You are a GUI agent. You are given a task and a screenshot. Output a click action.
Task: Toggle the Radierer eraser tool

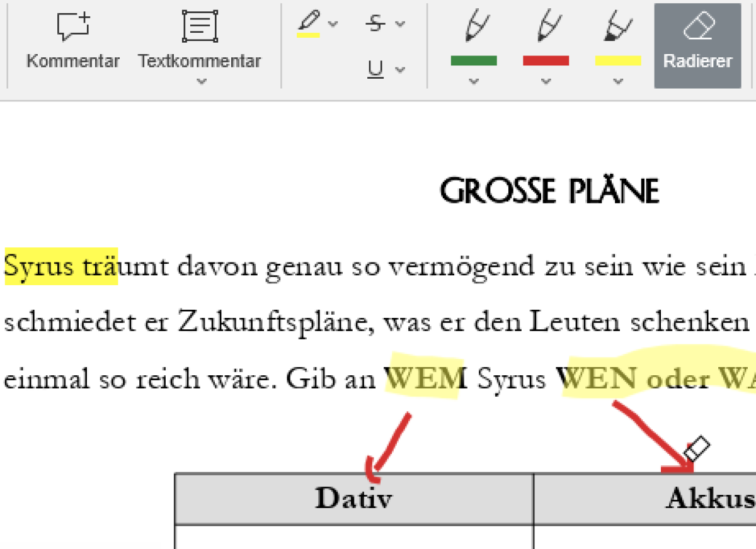click(697, 44)
